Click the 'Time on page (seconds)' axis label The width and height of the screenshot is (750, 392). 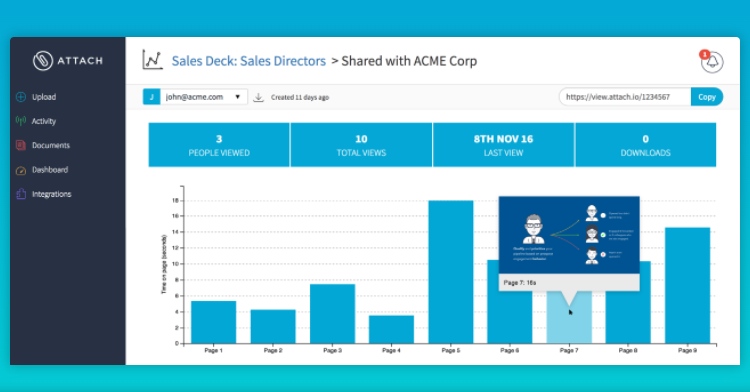click(x=164, y=264)
